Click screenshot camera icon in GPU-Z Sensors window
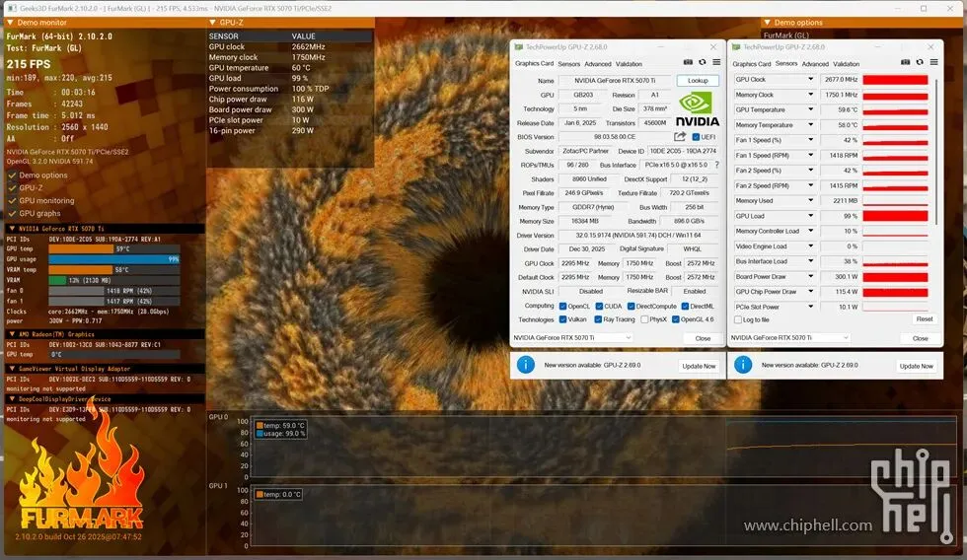 point(906,62)
